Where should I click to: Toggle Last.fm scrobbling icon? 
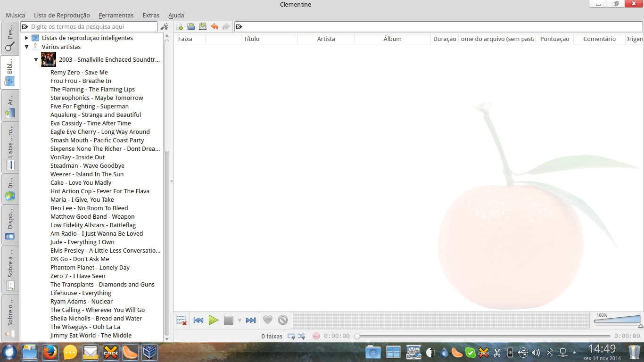tap(316, 336)
